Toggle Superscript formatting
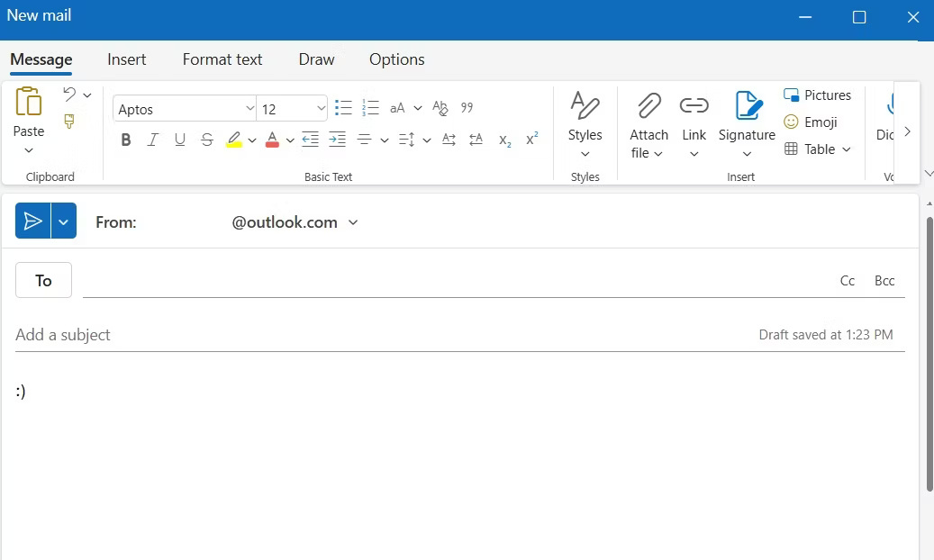The width and height of the screenshot is (934, 560). click(x=532, y=139)
